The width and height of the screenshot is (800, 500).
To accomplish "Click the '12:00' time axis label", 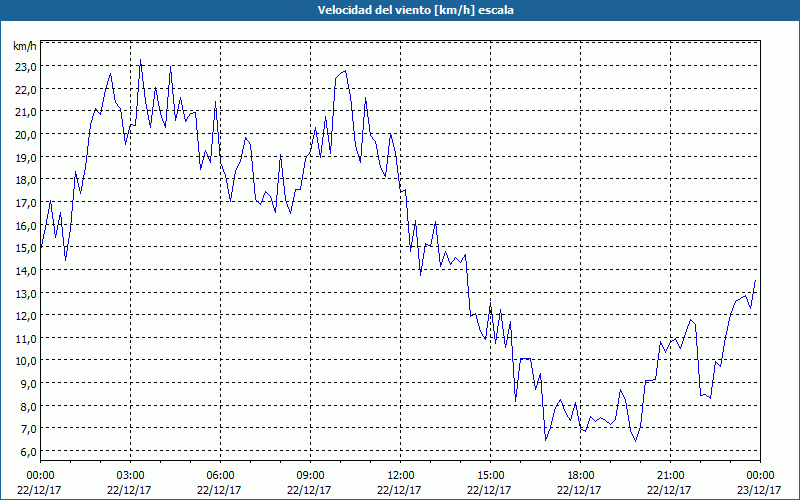I will pos(401,476).
